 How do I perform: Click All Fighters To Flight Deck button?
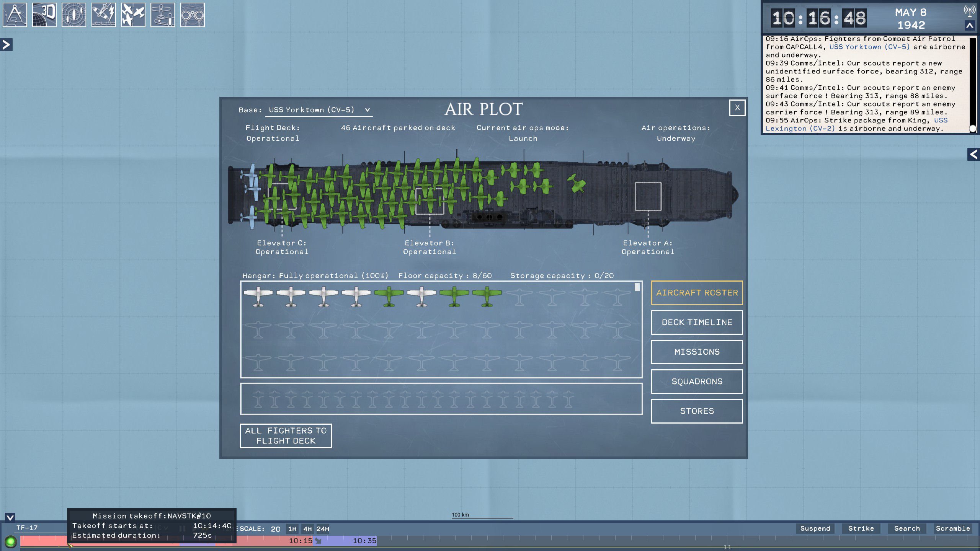coord(286,436)
